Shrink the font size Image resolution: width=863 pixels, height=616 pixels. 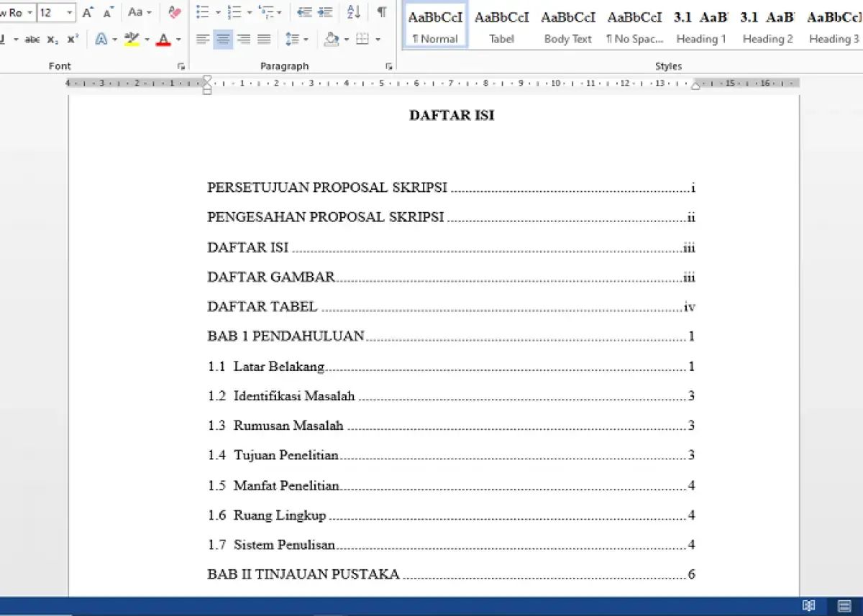point(109,12)
